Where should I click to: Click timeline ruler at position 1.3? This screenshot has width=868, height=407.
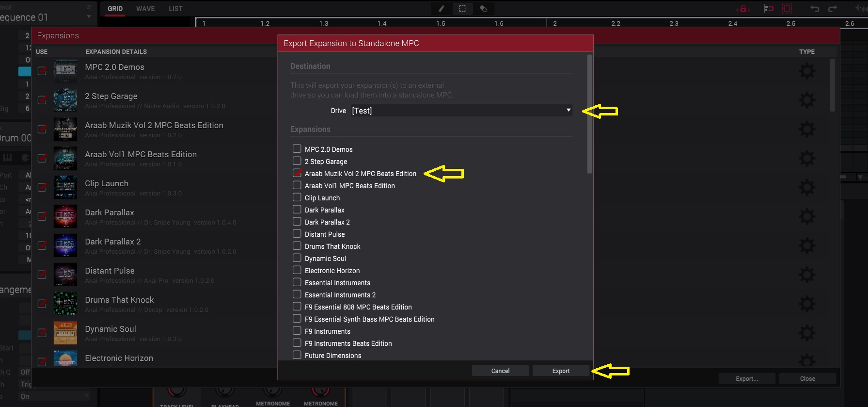[x=324, y=23]
